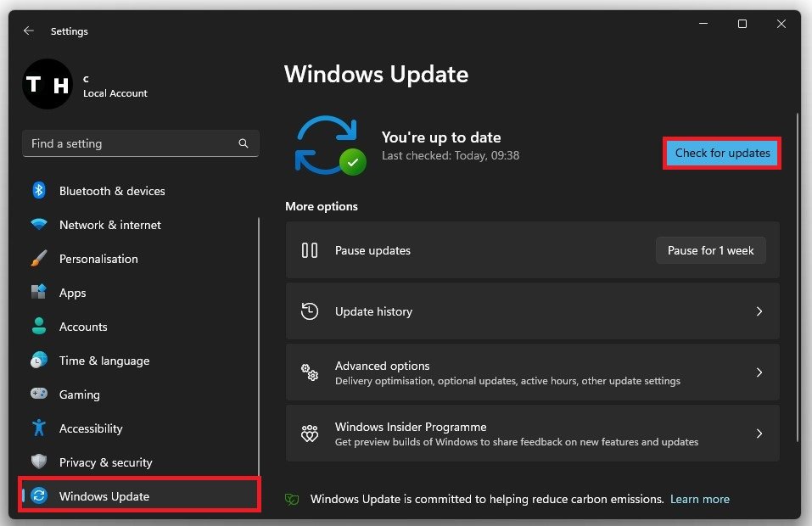The image size is (812, 526).
Task: Follow the Learn more link
Action: click(x=699, y=499)
